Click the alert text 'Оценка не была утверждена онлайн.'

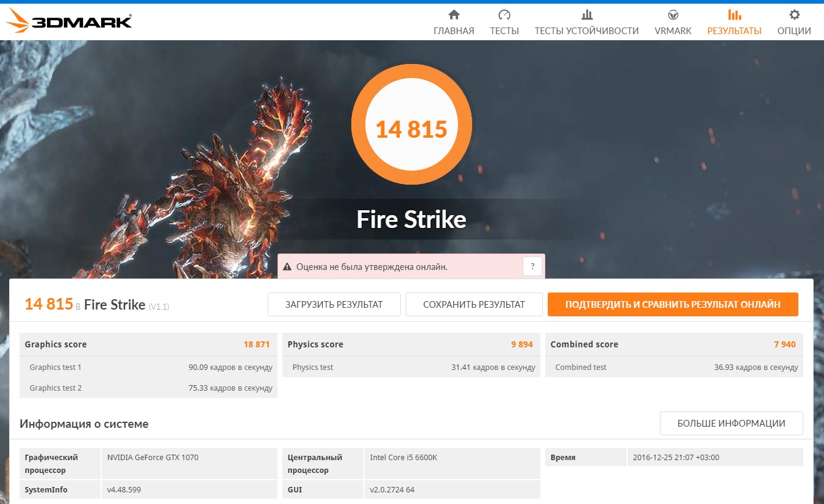point(372,267)
